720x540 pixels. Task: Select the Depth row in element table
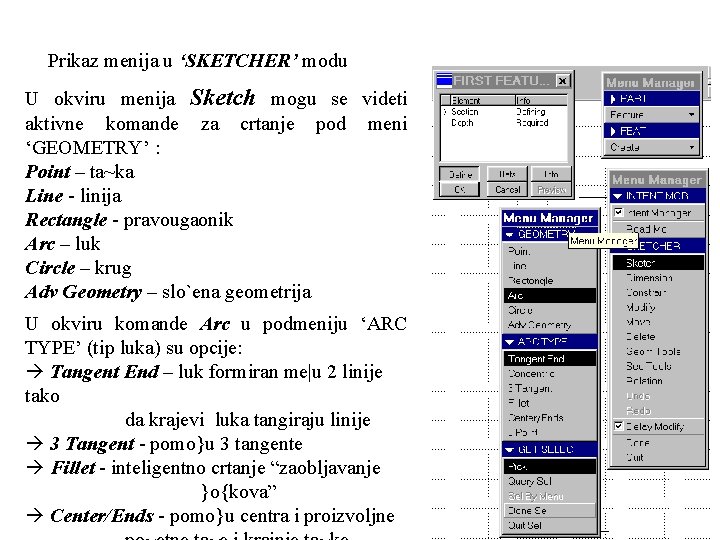(x=504, y=123)
